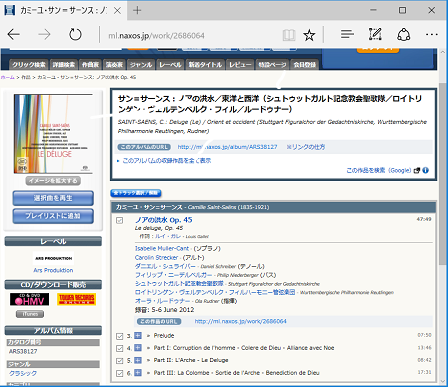Toggle checkbox for ノアの洪水 Op. 45
Viewport: 448px width, 387px height.
pyautogui.click(x=120, y=220)
